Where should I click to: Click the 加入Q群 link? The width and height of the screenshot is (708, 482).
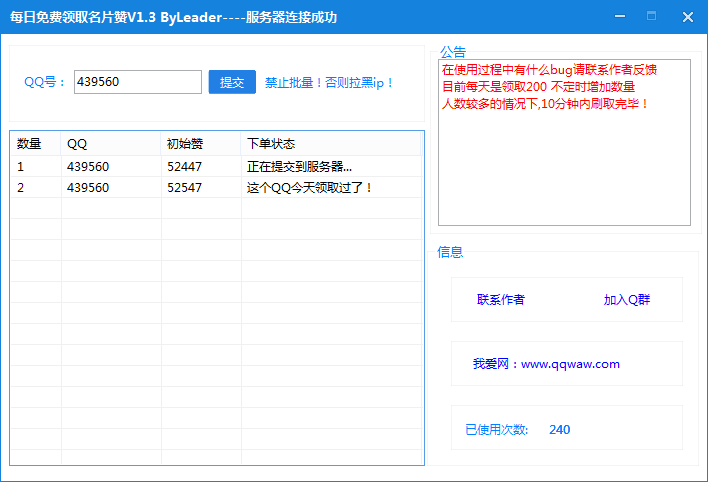(627, 299)
